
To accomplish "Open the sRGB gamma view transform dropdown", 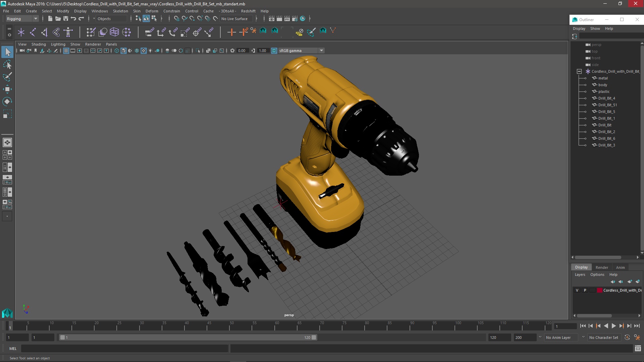I will click(x=301, y=51).
